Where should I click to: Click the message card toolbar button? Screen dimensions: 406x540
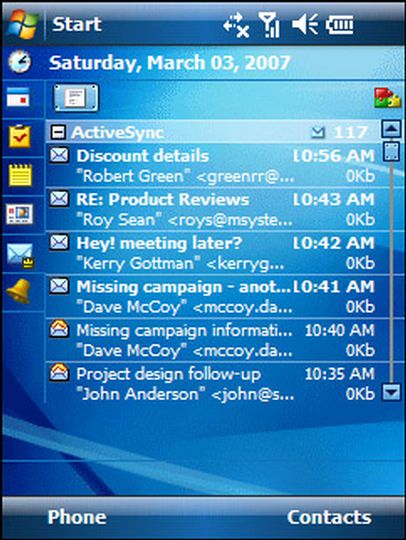pyautogui.click(x=76, y=98)
